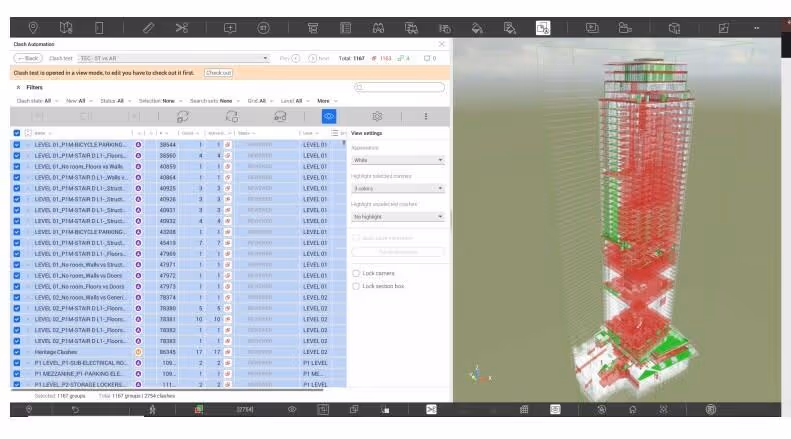Screen dimensions: 791x439
Task: Toggle the select-all checkbox in table header
Action: point(17,133)
